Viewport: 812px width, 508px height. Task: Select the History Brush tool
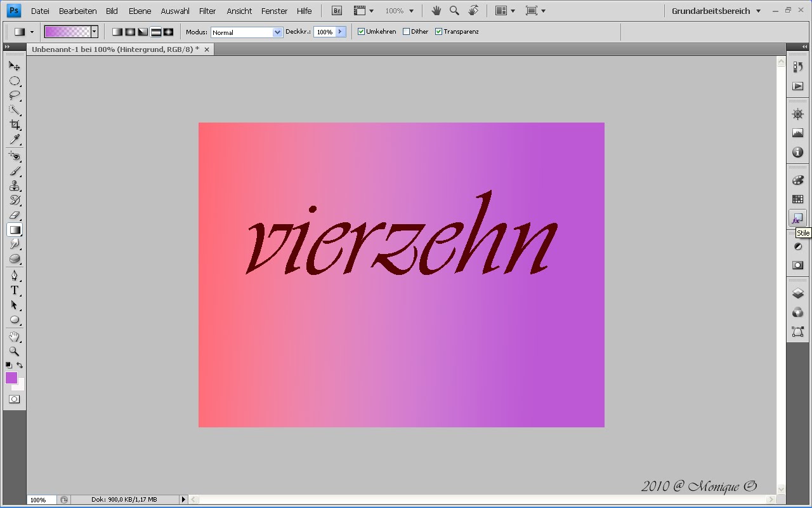click(x=14, y=200)
